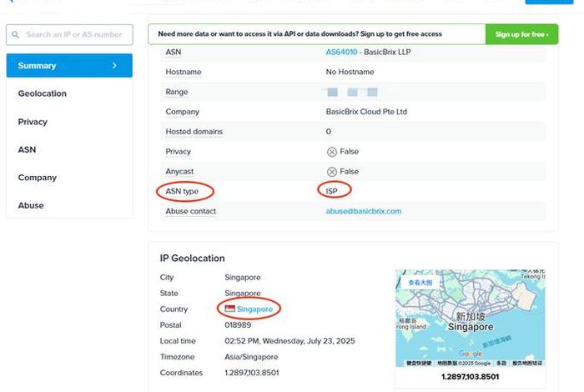Viewport: 584px width, 392px height.
Task: Click the 查看大图 view larger map button
Action: click(x=420, y=284)
